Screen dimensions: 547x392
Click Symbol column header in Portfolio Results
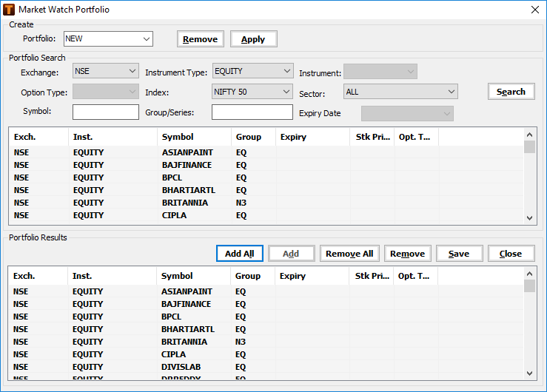[193, 276]
